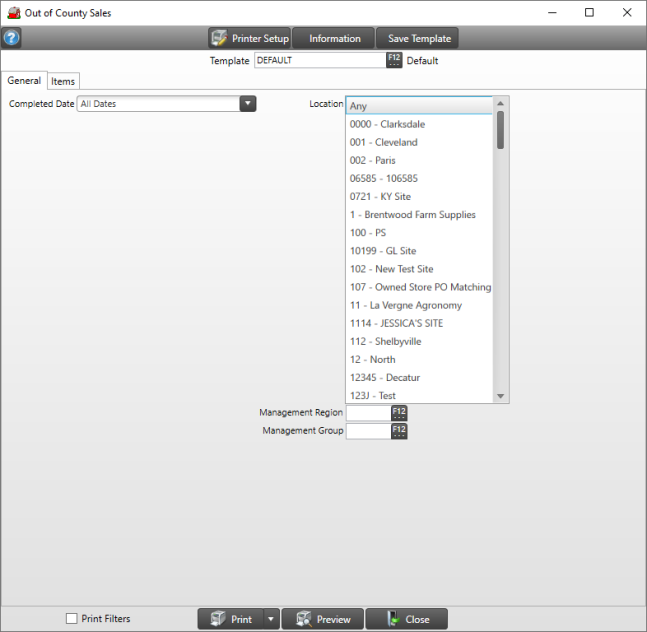Open Management Region F12 lookup
The height and width of the screenshot is (632, 647).
399,412
